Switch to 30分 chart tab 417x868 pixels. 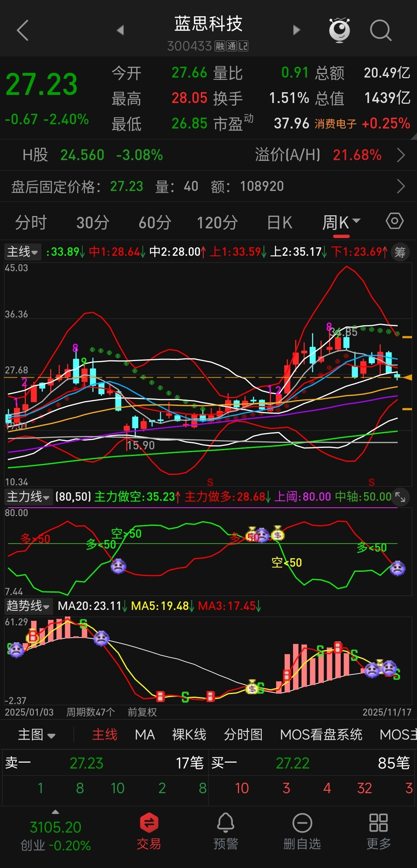[x=93, y=223]
